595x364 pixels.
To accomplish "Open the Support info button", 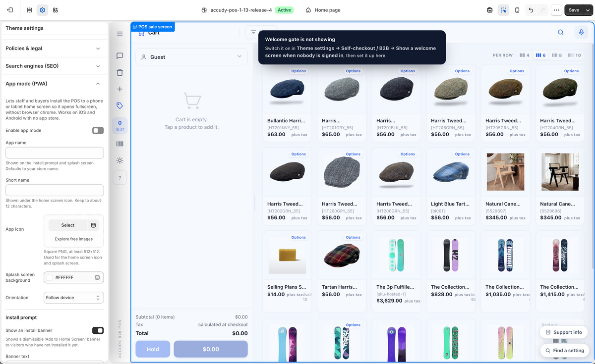I will click(564, 332).
